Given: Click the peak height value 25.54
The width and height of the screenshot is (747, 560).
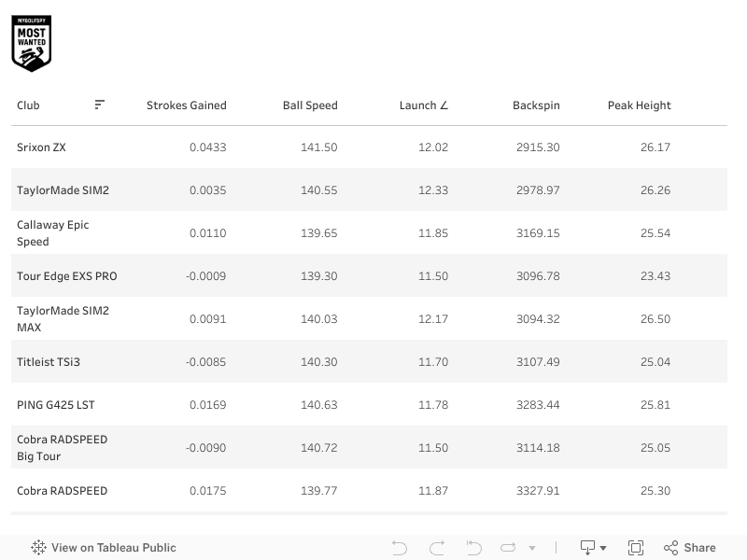Looking at the screenshot, I should [x=655, y=232].
